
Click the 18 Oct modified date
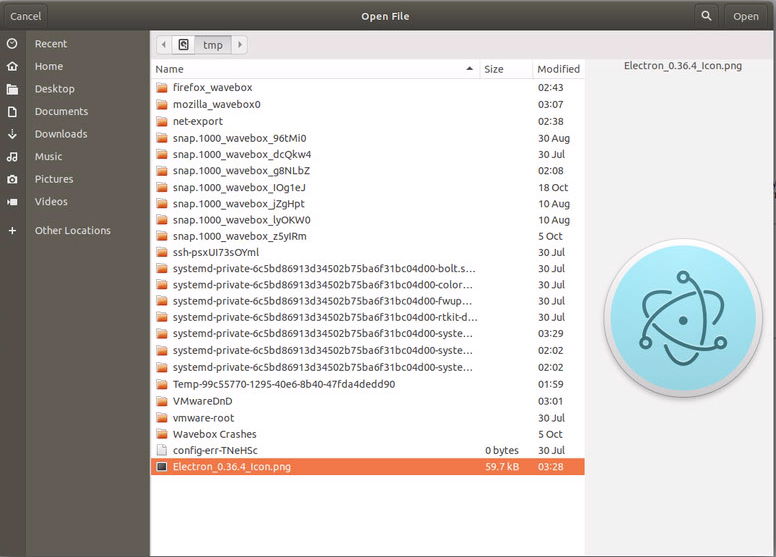[553, 188]
